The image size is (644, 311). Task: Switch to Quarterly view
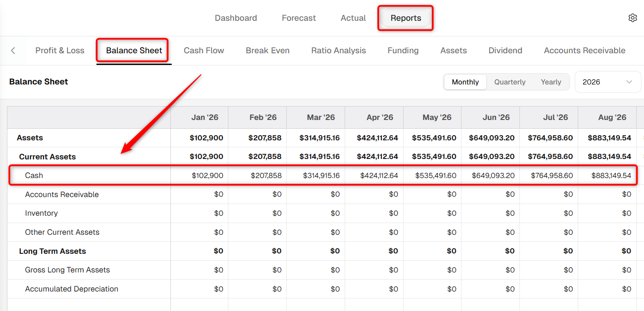[x=510, y=82]
